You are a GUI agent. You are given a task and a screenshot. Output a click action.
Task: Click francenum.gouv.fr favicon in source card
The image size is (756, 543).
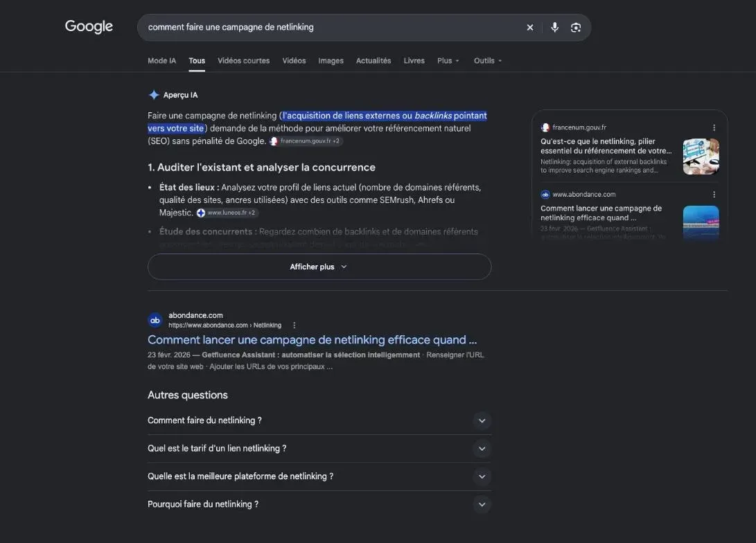[545, 127]
